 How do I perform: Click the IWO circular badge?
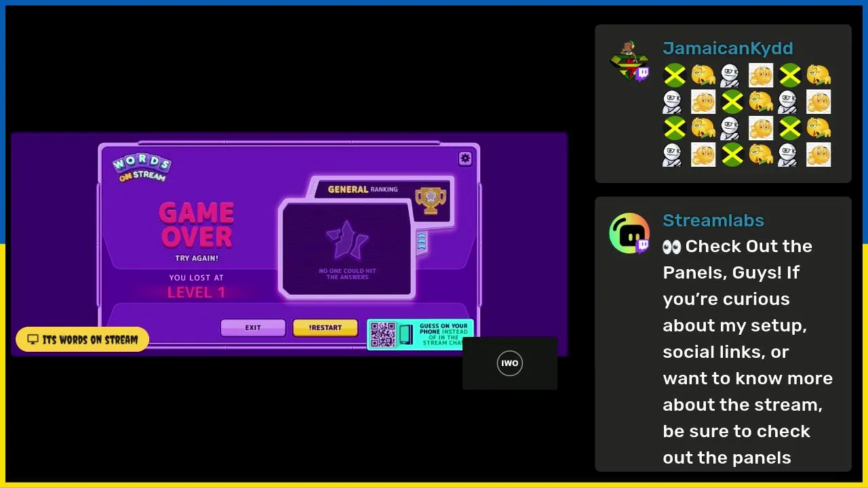(510, 363)
